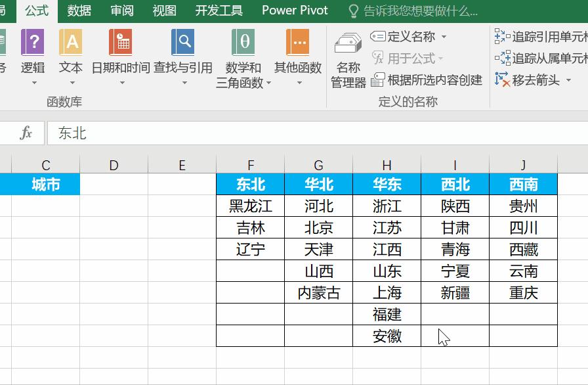Switch to the 开发工具 ribbon tab

coord(219,11)
